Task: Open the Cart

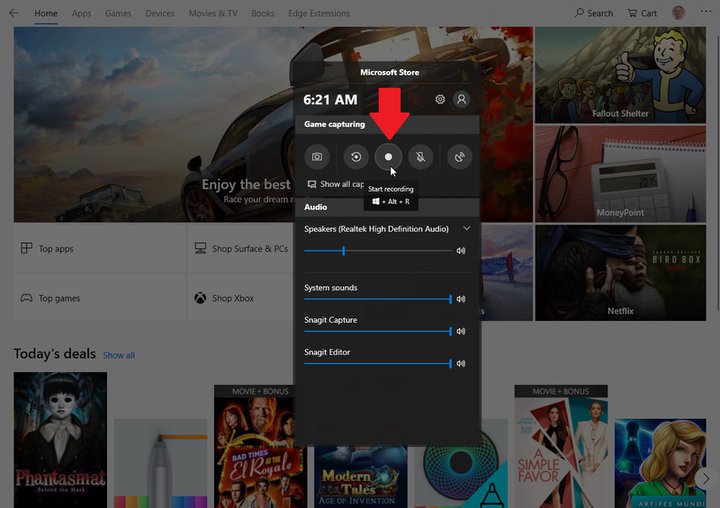Action: [x=642, y=13]
